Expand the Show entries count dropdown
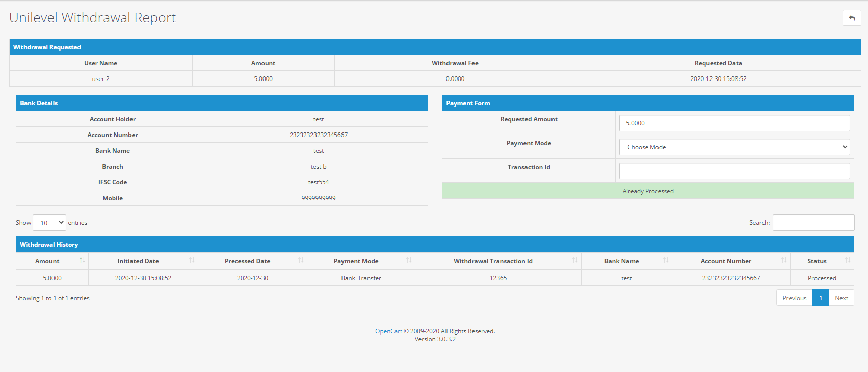The width and height of the screenshot is (868, 372). (x=49, y=223)
